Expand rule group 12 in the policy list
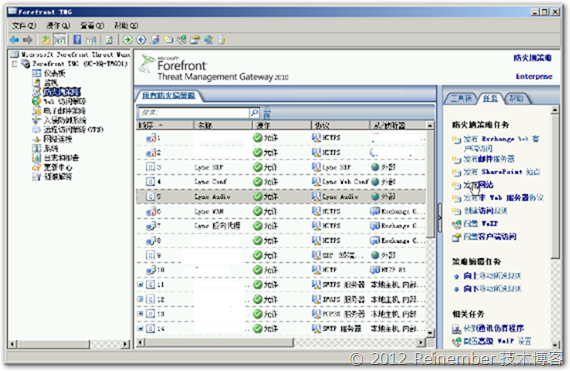Image resolution: width=570 pixels, height=371 pixels. 140,299
